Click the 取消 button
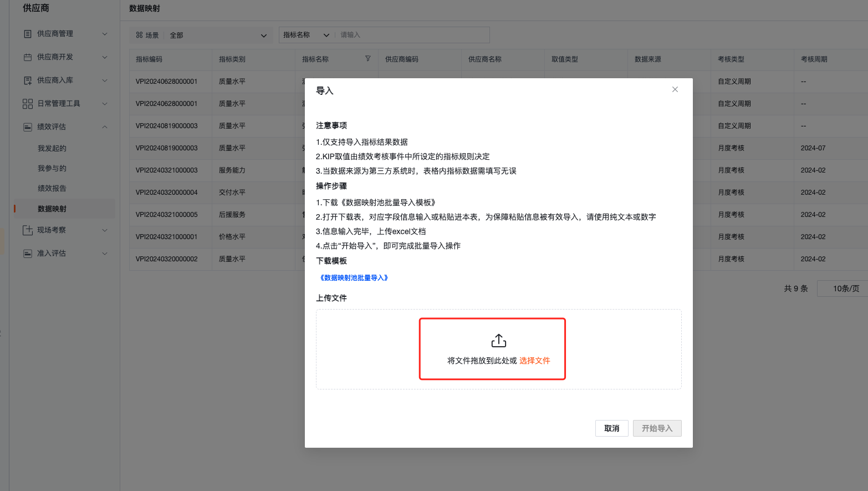 click(612, 428)
